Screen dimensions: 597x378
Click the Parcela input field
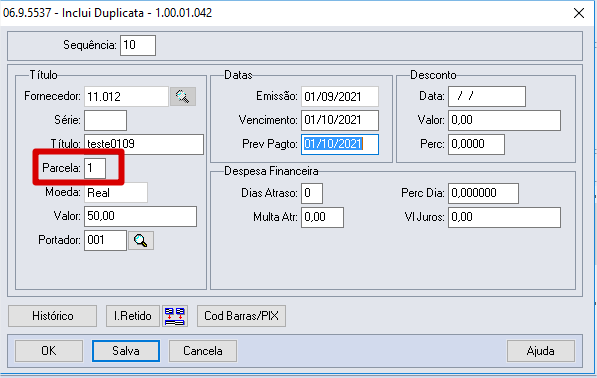pos(95,168)
